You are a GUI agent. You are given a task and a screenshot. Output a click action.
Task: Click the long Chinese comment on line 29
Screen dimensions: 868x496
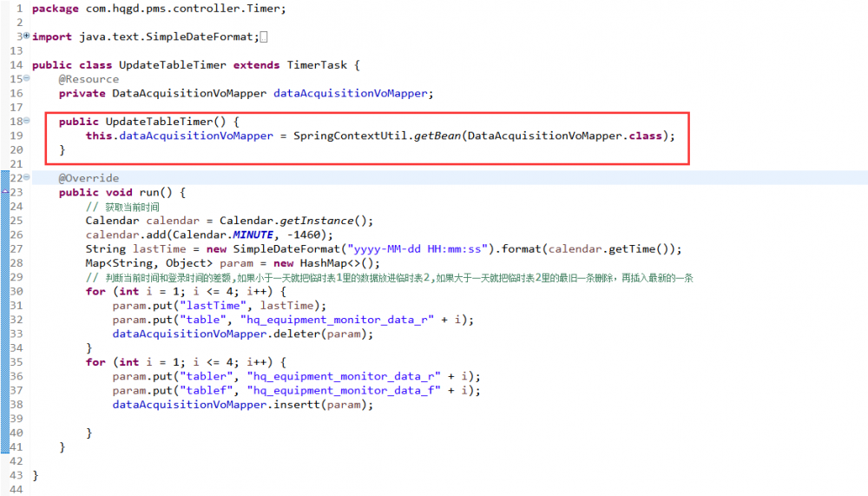389,278
